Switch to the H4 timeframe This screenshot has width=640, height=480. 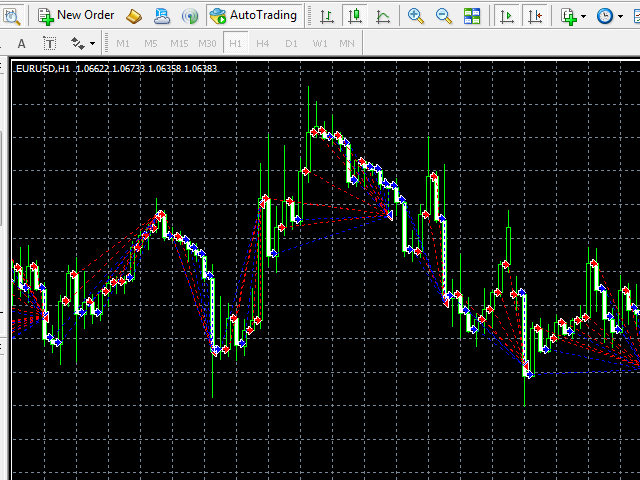[x=262, y=43]
